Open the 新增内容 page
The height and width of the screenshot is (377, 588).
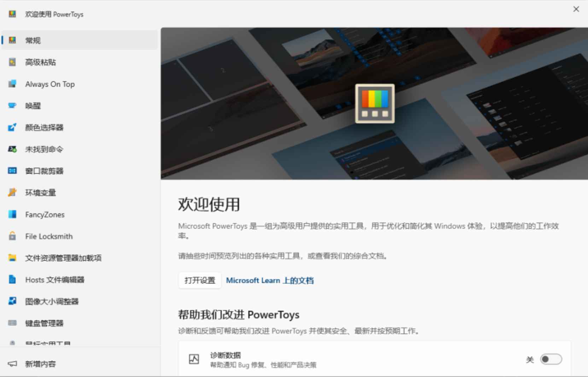coord(40,364)
